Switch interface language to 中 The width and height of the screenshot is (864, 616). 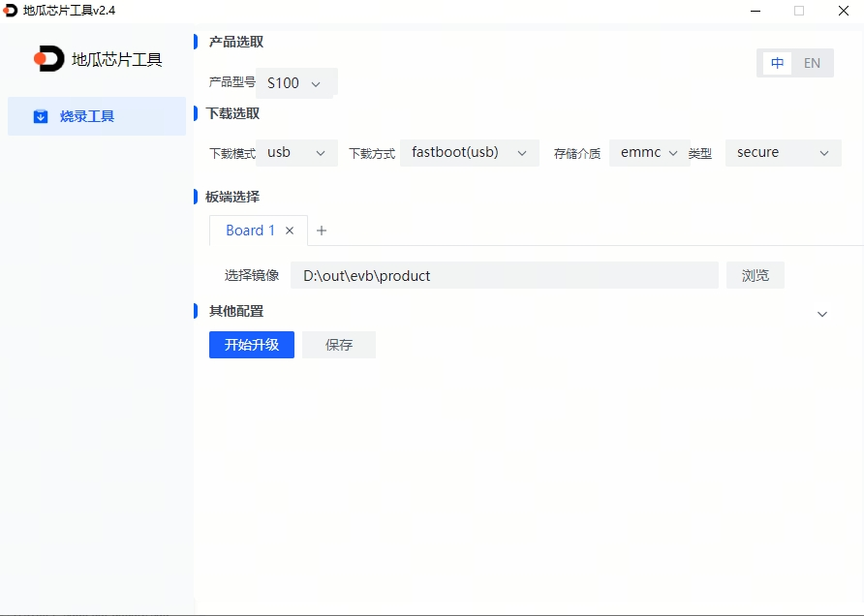777,63
